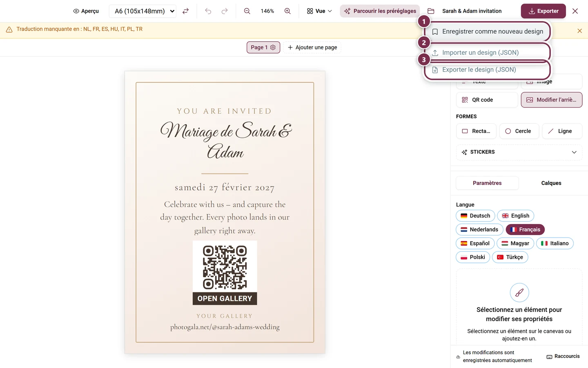Open the Vue dropdown menu
Screen dimensions: 588x368
[319, 11]
